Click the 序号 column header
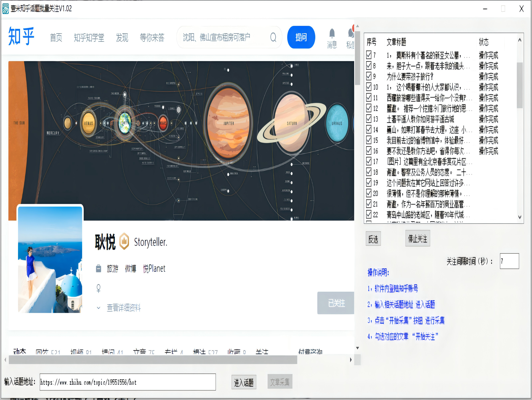 click(x=372, y=42)
